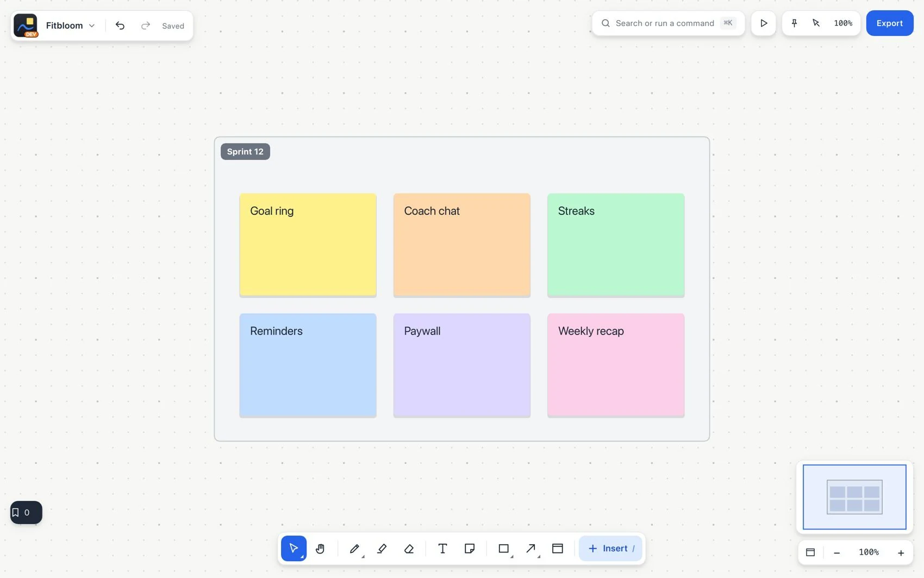Open the top bar 100% zoom menu
The width and height of the screenshot is (924, 578).
click(x=843, y=23)
